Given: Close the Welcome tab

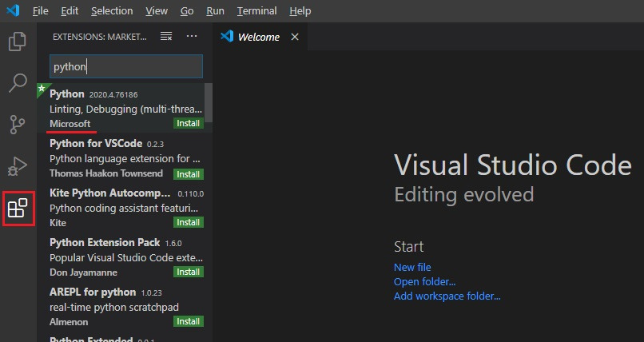Looking at the screenshot, I should tap(295, 37).
